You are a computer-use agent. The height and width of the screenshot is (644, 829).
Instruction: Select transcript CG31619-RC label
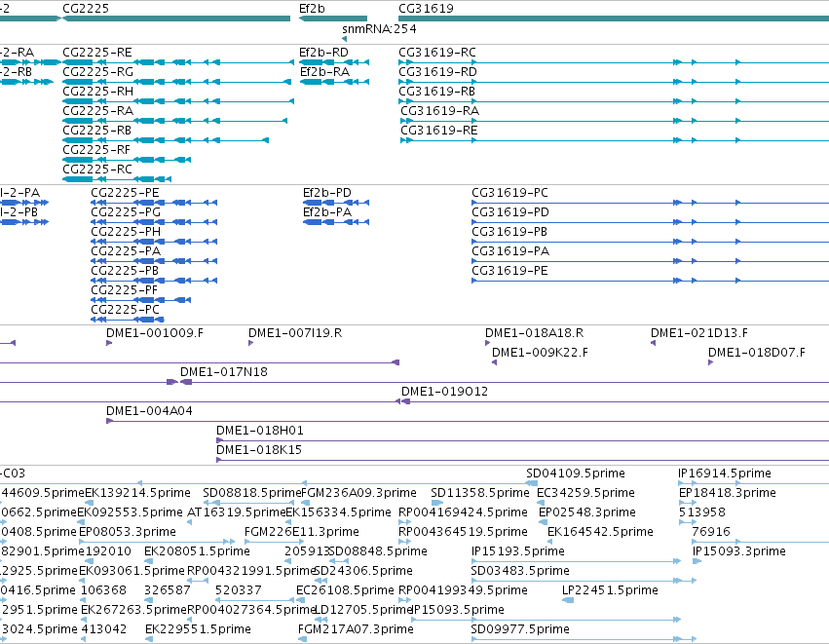[437, 53]
